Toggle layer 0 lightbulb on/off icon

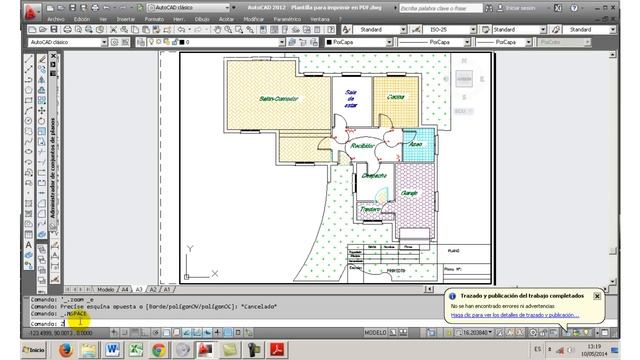152,42
